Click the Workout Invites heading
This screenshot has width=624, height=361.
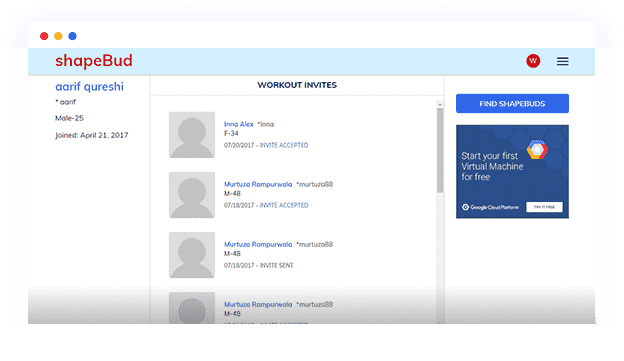coord(297,85)
